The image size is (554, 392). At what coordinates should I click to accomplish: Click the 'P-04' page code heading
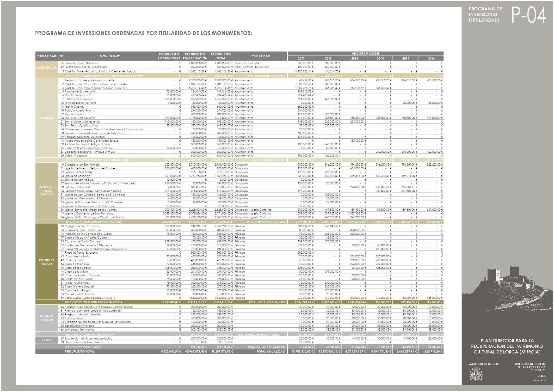528,15
